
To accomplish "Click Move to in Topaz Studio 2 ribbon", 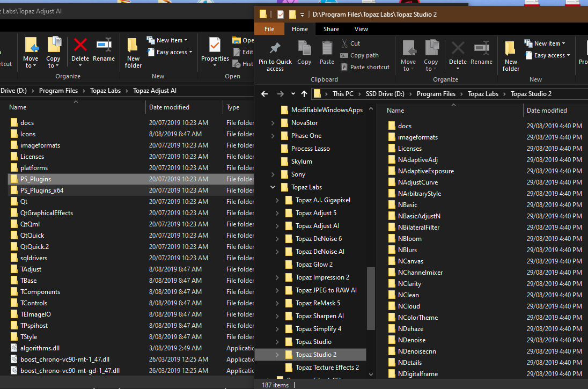I will [x=408, y=55].
